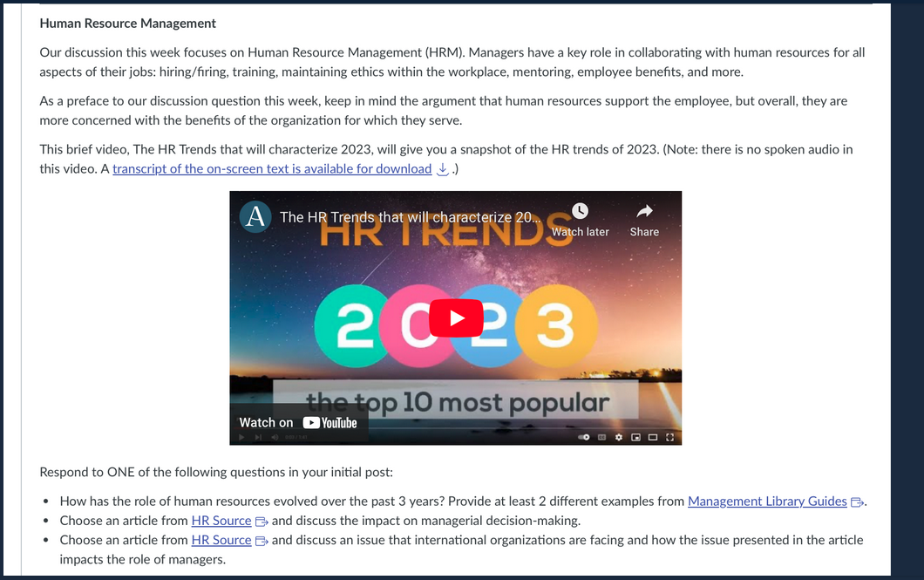Click the next video button in control bar
Image resolution: width=924 pixels, height=580 pixels.
pyautogui.click(x=258, y=437)
